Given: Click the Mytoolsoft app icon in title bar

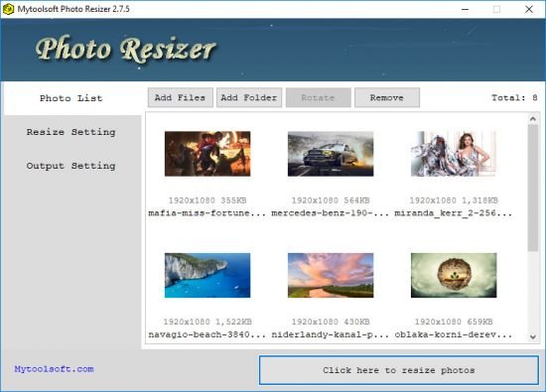Looking at the screenshot, I should (8, 9).
